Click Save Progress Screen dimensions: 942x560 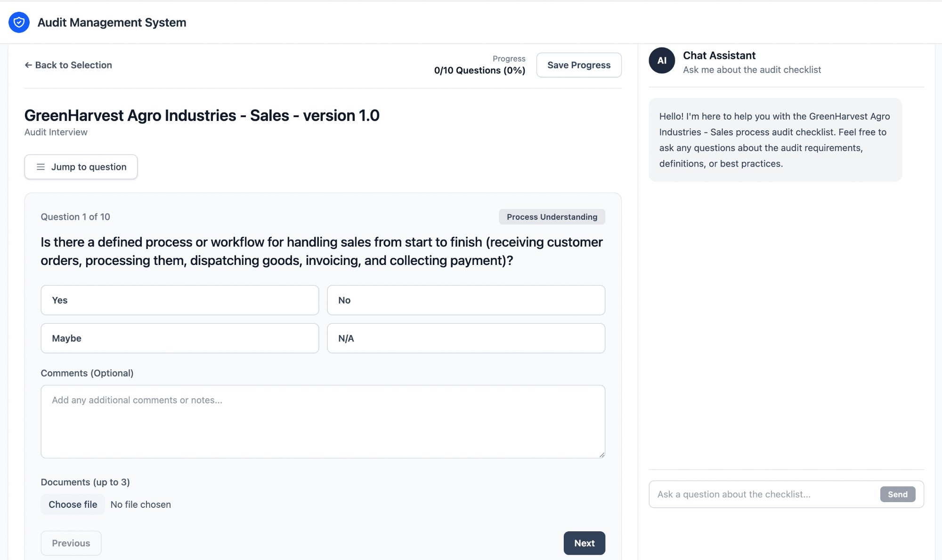(x=579, y=65)
